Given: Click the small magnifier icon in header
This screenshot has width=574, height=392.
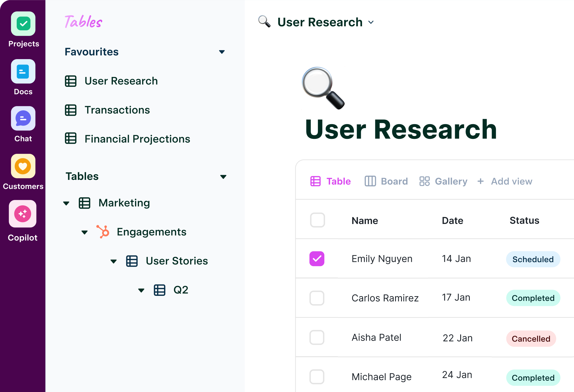Looking at the screenshot, I should coord(264,21).
